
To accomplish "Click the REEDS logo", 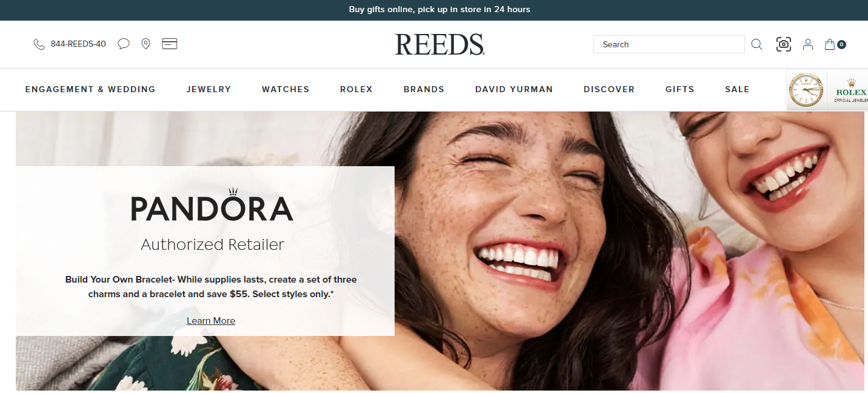I will (439, 45).
